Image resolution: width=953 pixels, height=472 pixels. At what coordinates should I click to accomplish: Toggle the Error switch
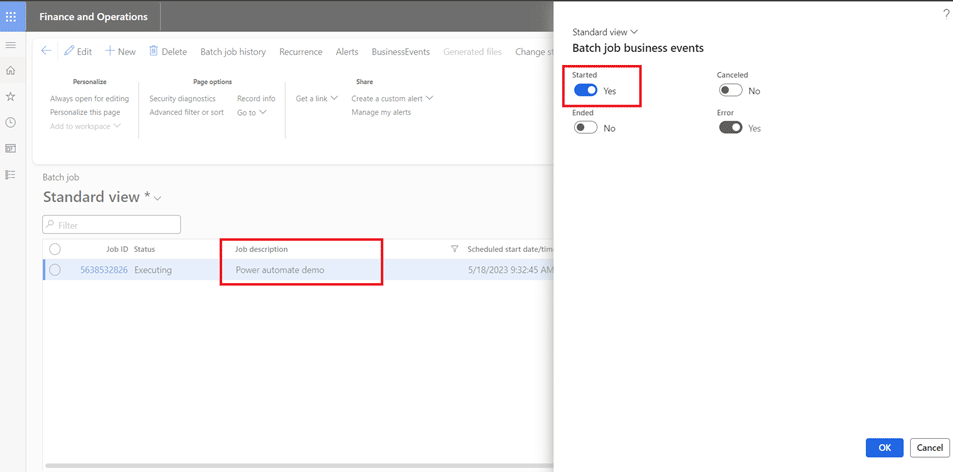731,128
